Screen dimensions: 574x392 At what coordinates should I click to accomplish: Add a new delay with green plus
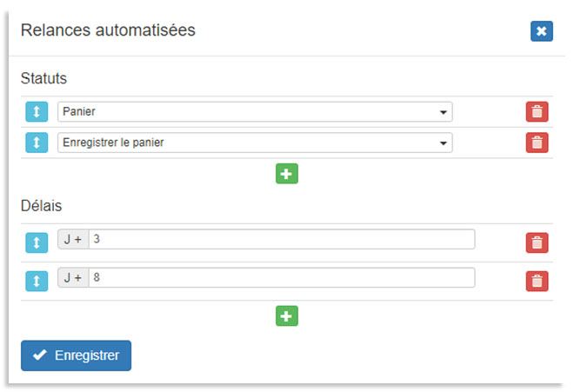pos(287,316)
